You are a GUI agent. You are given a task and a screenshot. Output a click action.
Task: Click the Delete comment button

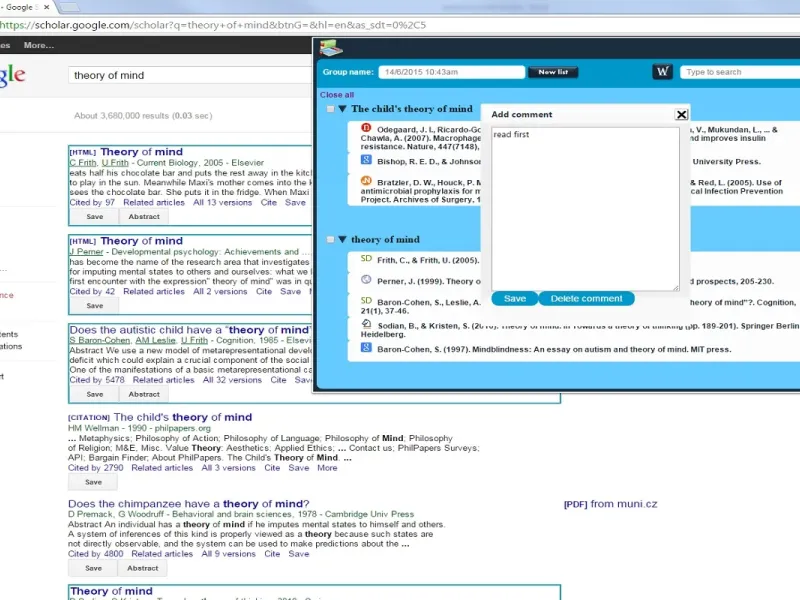tap(586, 298)
